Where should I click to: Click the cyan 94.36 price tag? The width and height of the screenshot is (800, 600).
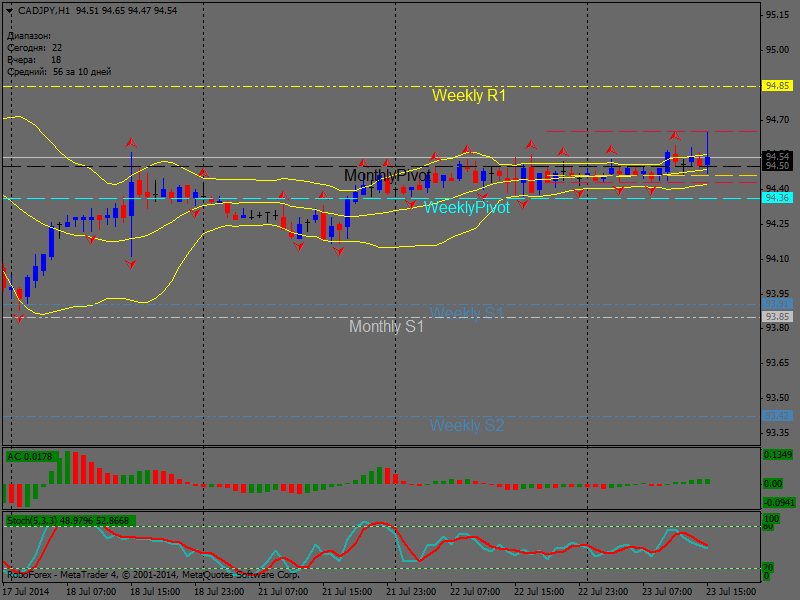[x=777, y=198]
